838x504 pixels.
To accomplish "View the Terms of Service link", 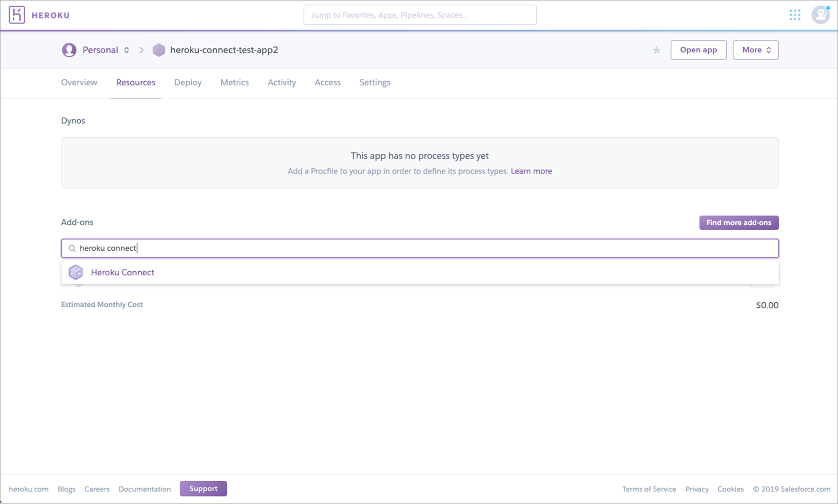I will pyautogui.click(x=649, y=489).
